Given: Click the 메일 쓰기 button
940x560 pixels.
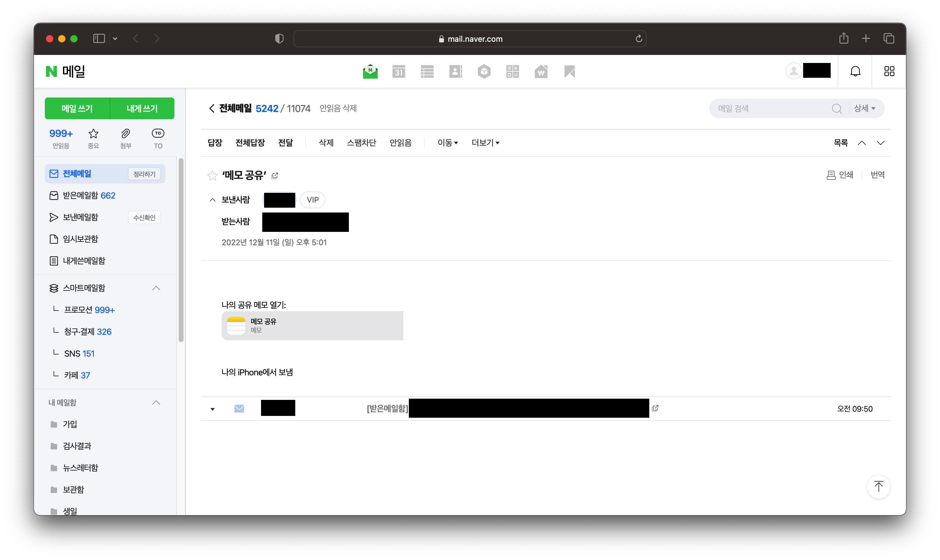Looking at the screenshot, I should click(77, 109).
